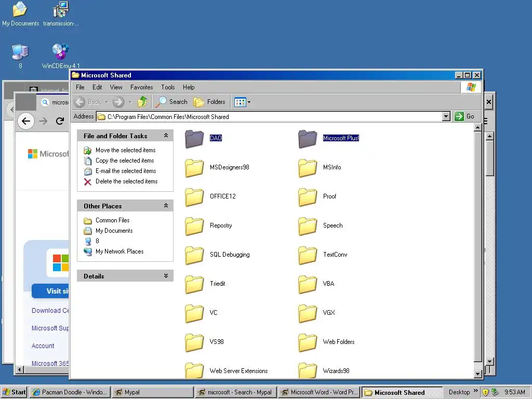532x399 pixels.
Task: Open the WinCDEmu-4.1 desktop icon
Action: coord(61,56)
